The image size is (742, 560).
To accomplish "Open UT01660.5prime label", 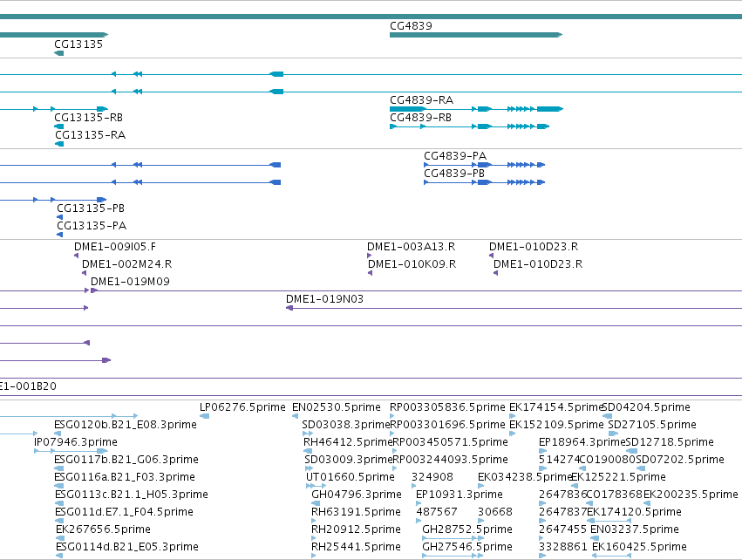I will point(351,477).
